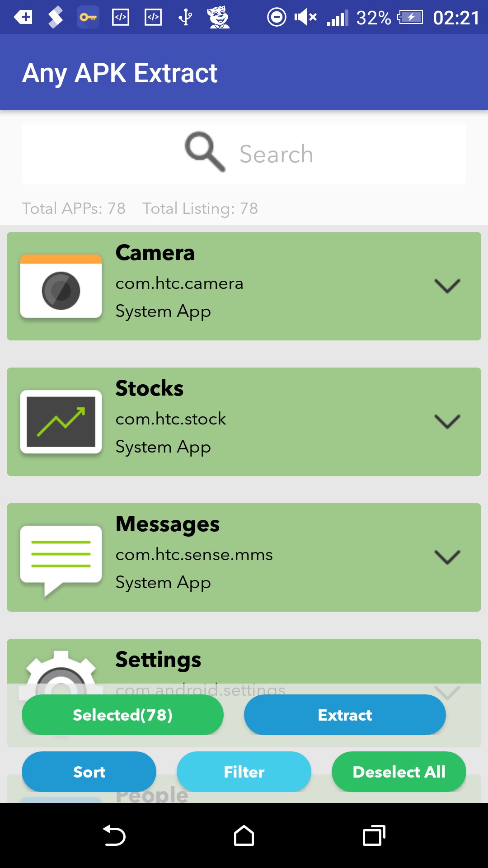Tap the Camera app icon
This screenshot has width=488, height=868.
tap(61, 286)
